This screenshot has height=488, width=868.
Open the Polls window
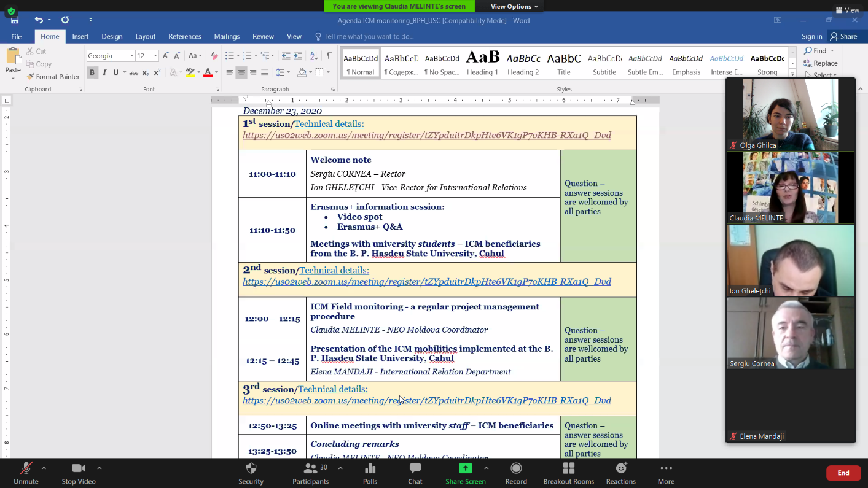click(x=370, y=473)
